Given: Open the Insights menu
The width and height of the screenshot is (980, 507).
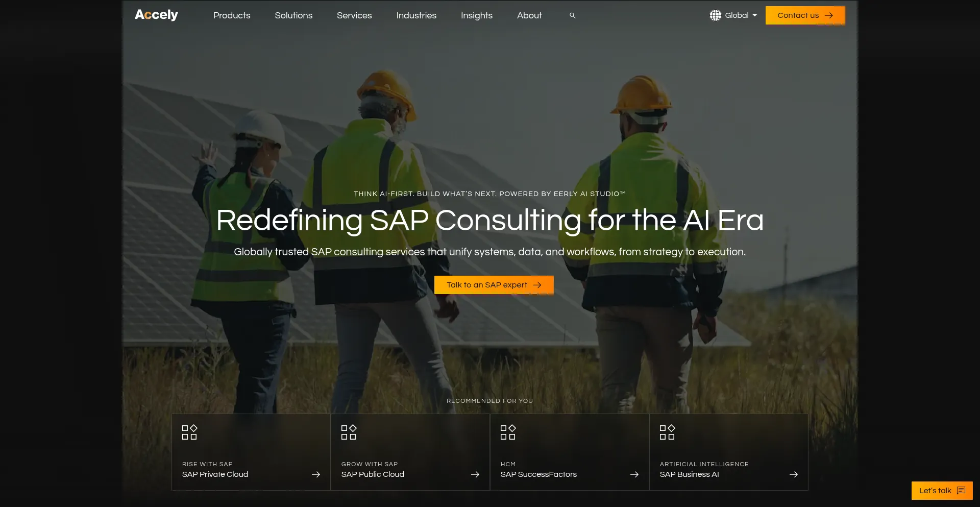Looking at the screenshot, I should [477, 15].
